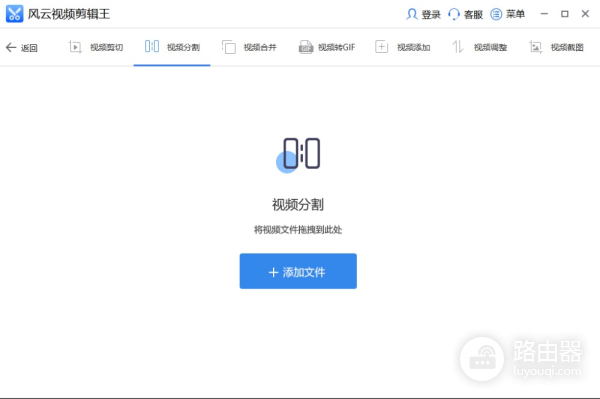Open 登录 login text link

[x=431, y=15]
